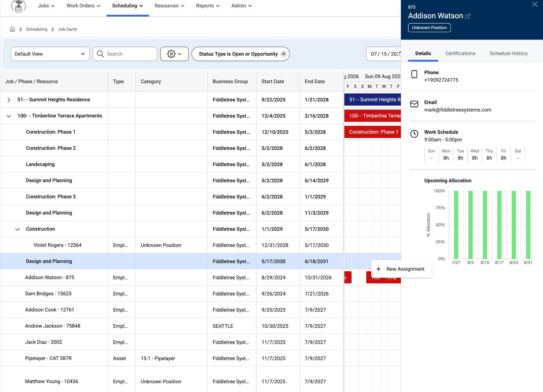Collapse the Timberline Terrace Apartments job
543x392 pixels.
coord(9,116)
